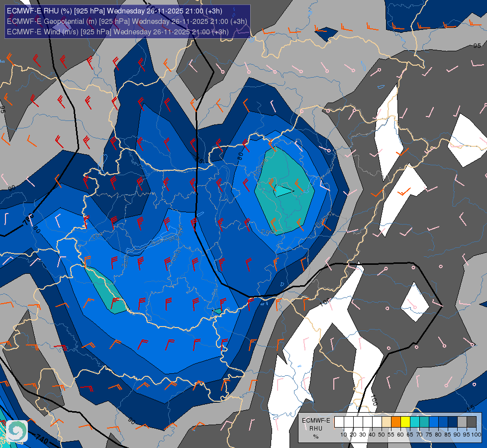This screenshot has width=487, height=448.
Task: Click the ECMWF-E label in the legend
Action: (316, 420)
